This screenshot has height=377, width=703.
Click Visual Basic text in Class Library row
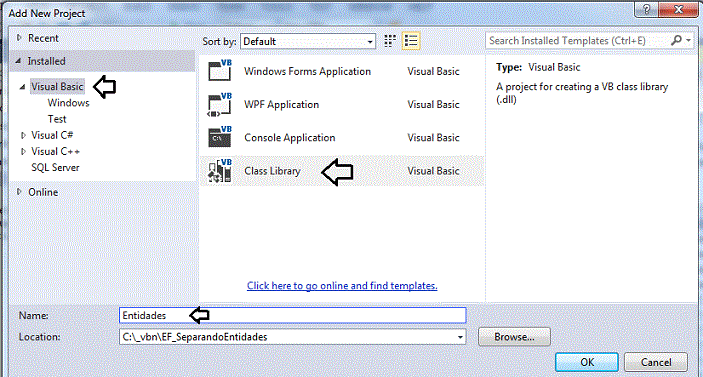coord(433,171)
